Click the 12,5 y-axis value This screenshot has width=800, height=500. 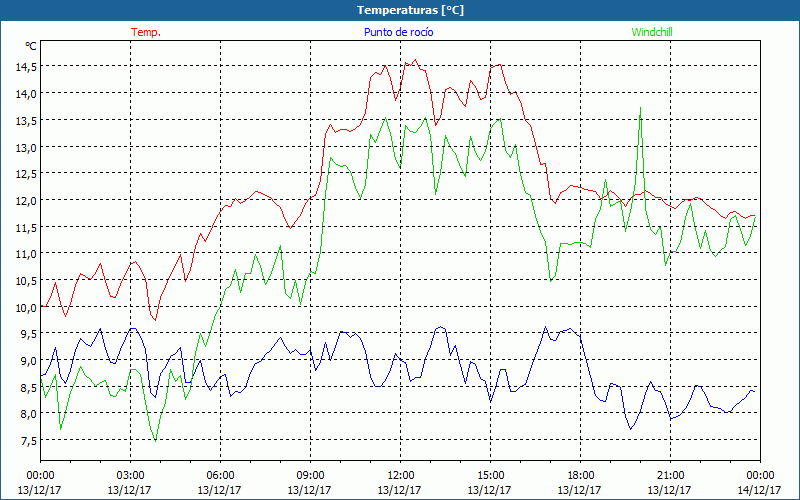point(26,174)
